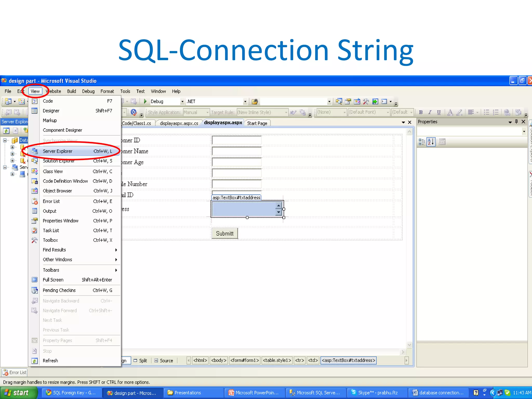Open the .NET platform dropdown
Screen dimensions: 532x399
245,102
